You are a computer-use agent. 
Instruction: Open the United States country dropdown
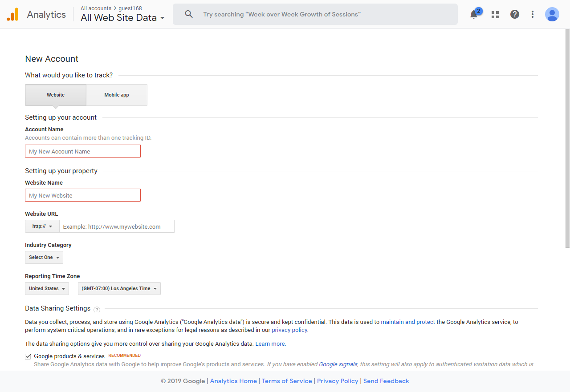coord(47,288)
